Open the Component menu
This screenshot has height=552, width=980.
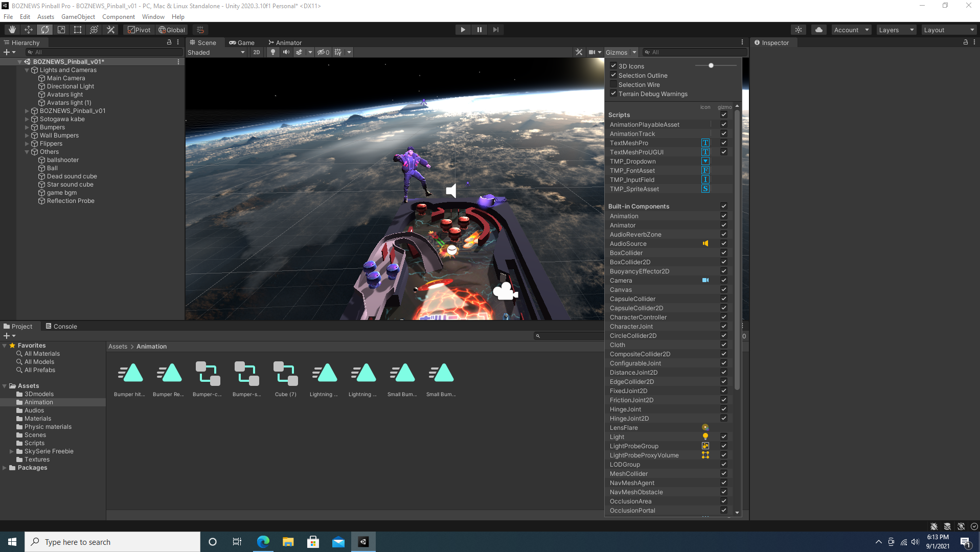[x=118, y=17]
